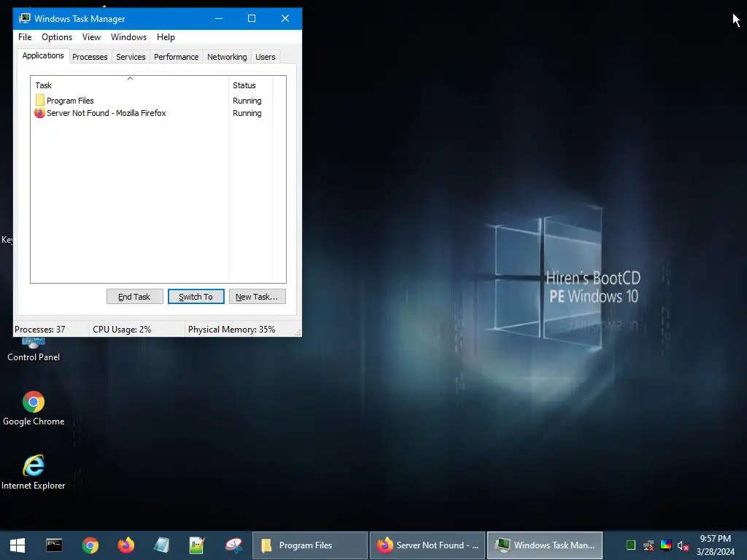Viewport: 747px width, 560px height.
Task: Open the Help menu
Action: point(166,37)
